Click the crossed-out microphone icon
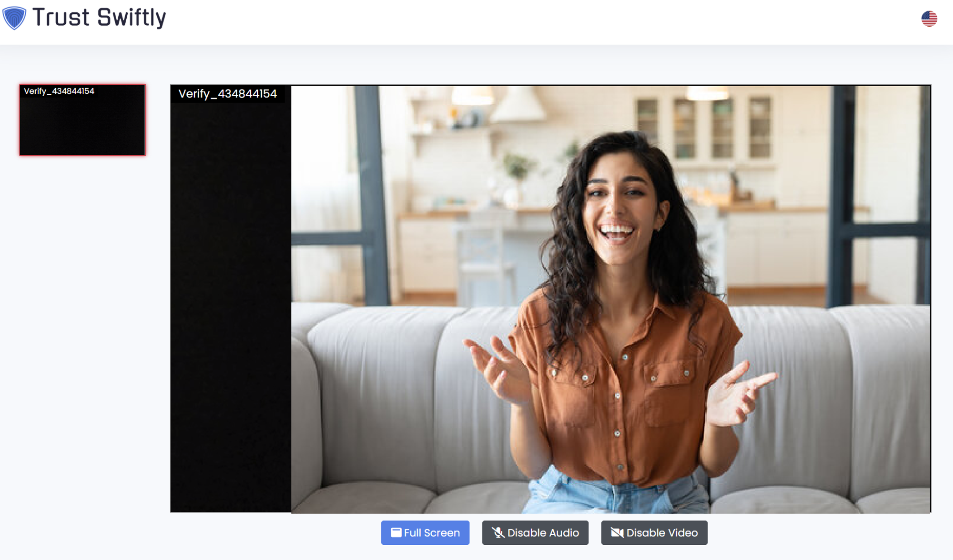Image resolution: width=953 pixels, height=560 pixels. [x=498, y=532]
